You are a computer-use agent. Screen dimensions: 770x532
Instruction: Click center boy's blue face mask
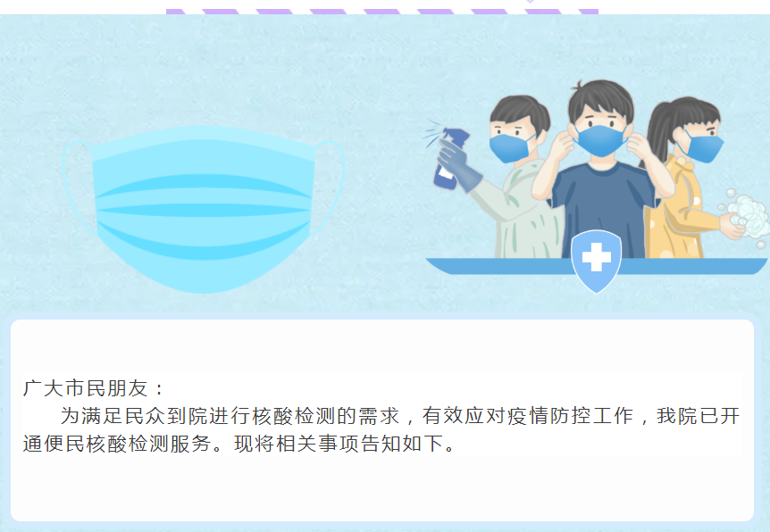coord(601,140)
